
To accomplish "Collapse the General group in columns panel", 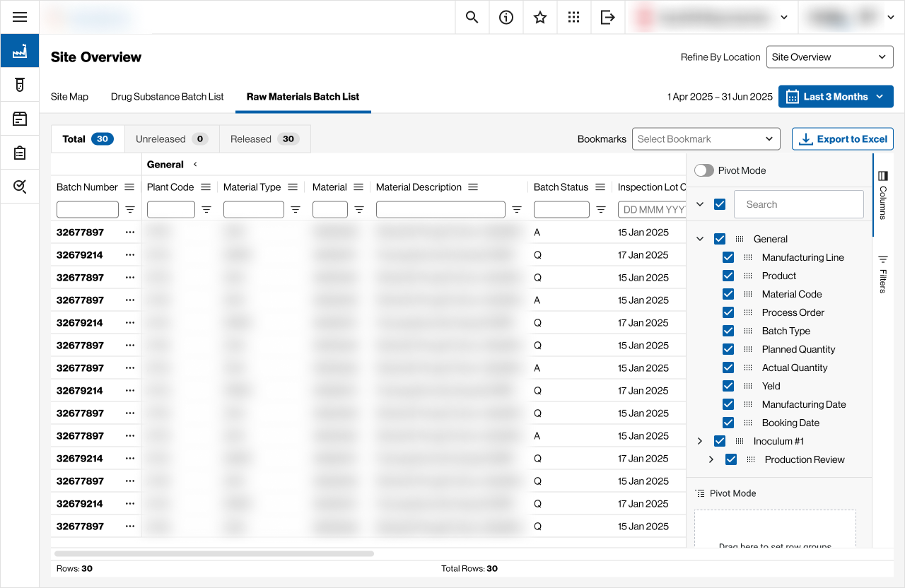I will 700,239.
